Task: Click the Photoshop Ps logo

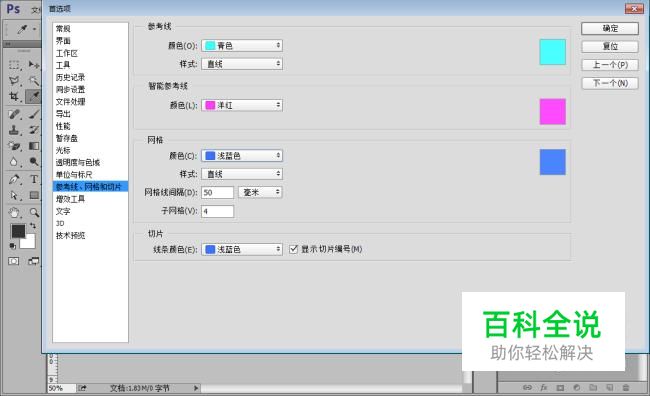Action: [x=13, y=9]
